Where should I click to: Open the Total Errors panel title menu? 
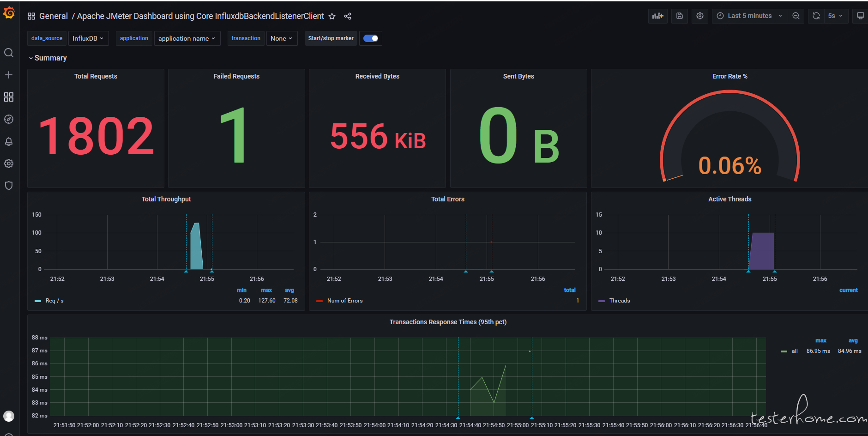point(448,199)
